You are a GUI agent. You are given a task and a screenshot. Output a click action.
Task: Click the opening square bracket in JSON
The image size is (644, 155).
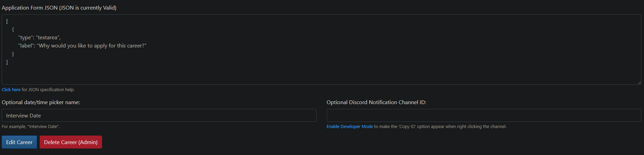click(7, 21)
